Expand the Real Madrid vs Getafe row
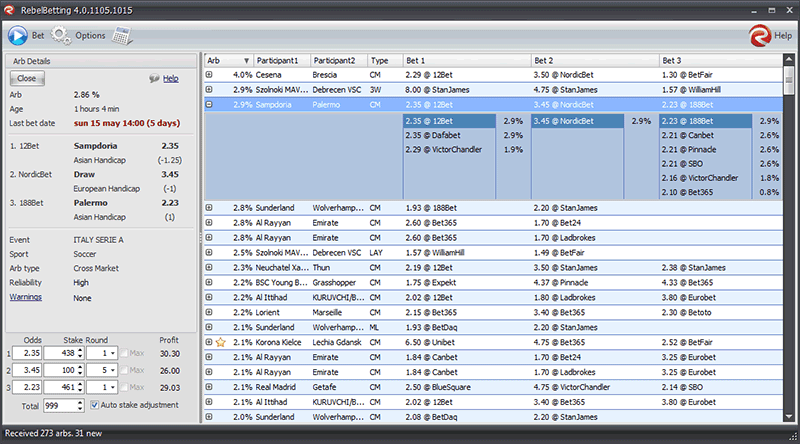The width and height of the screenshot is (800, 444). [x=209, y=387]
